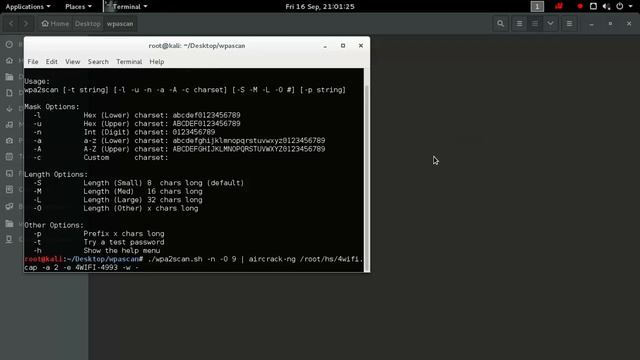Open the Applications menu
This screenshot has height=360, width=640.
coord(28,7)
